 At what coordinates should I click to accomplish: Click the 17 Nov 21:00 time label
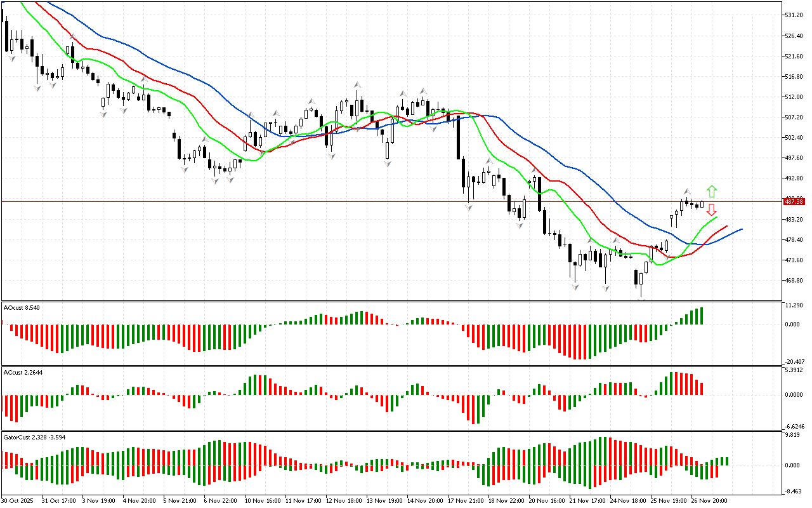pos(465,500)
